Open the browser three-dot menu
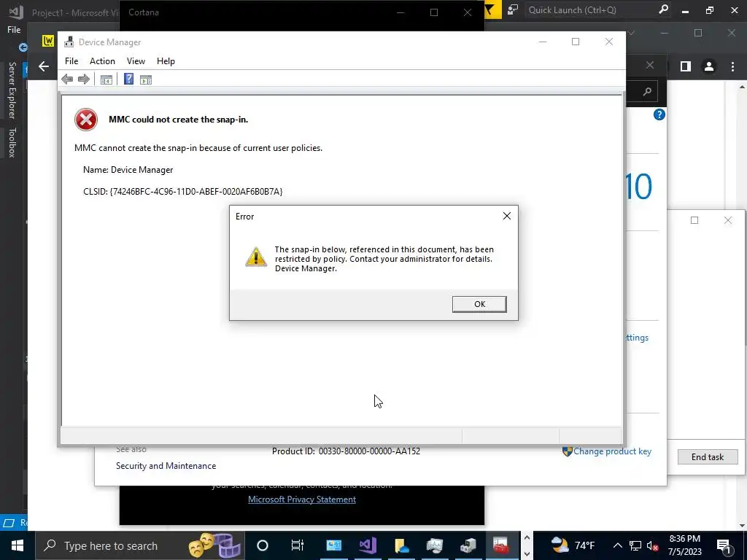Viewport: 747px width, 560px height. [732, 66]
